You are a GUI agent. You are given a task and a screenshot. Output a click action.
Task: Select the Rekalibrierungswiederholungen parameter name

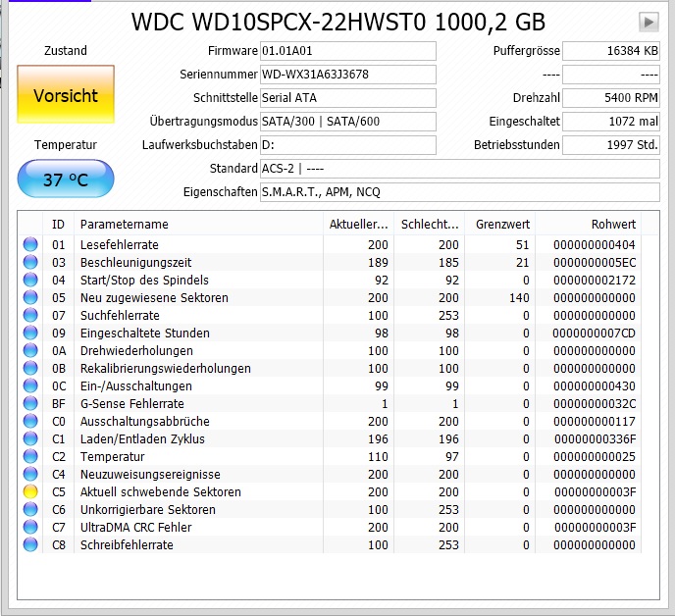pos(165,368)
